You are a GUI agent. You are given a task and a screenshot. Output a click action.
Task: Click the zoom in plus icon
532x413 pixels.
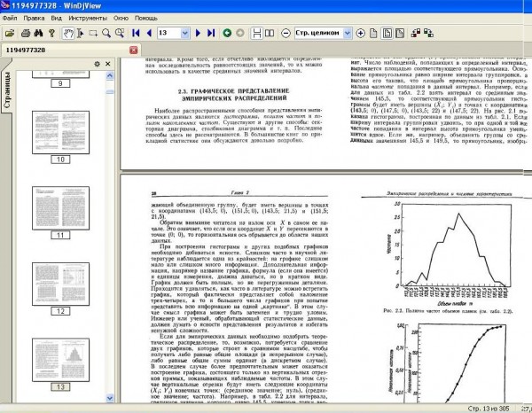[x=360, y=33]
